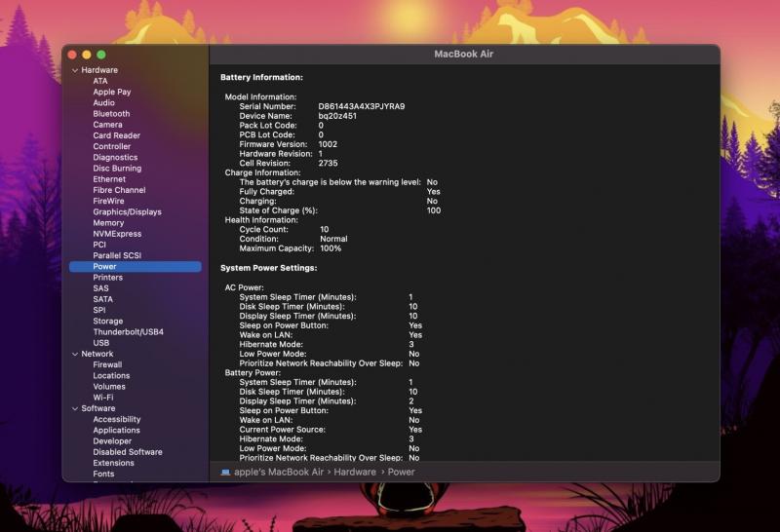Select Graphics/Displays in the sidebar

click(x=128, y=212)
